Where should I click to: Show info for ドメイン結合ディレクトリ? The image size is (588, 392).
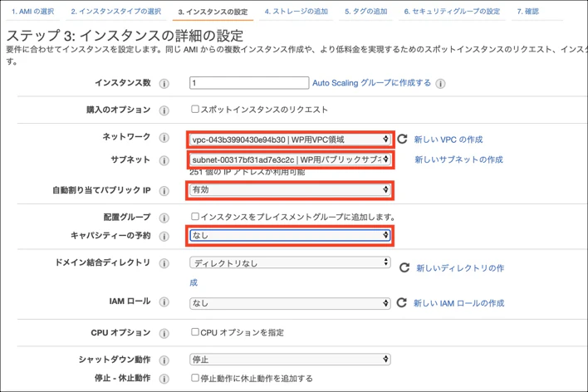(164, 263)
